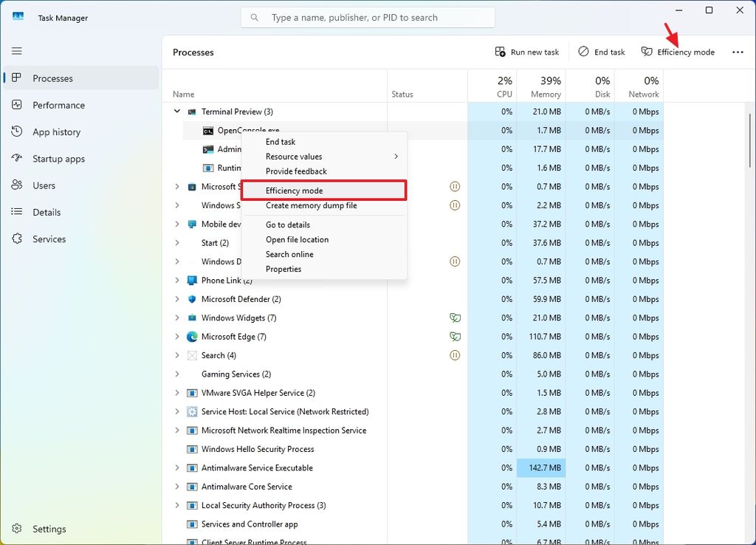Choose End task in context menu
Screen dimensions: 756x545
324,142
